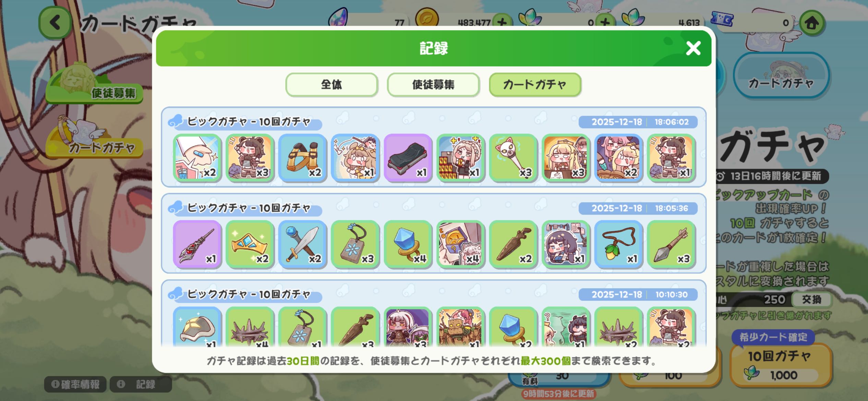Open the home screen icon
This screenshot has height=401, width=868.
pos(812,23)
